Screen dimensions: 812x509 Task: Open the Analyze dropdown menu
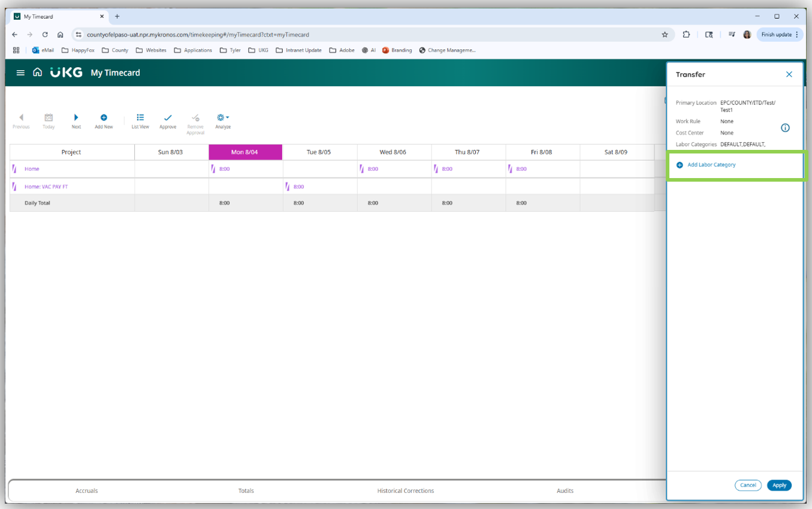(x=223, y=121)
